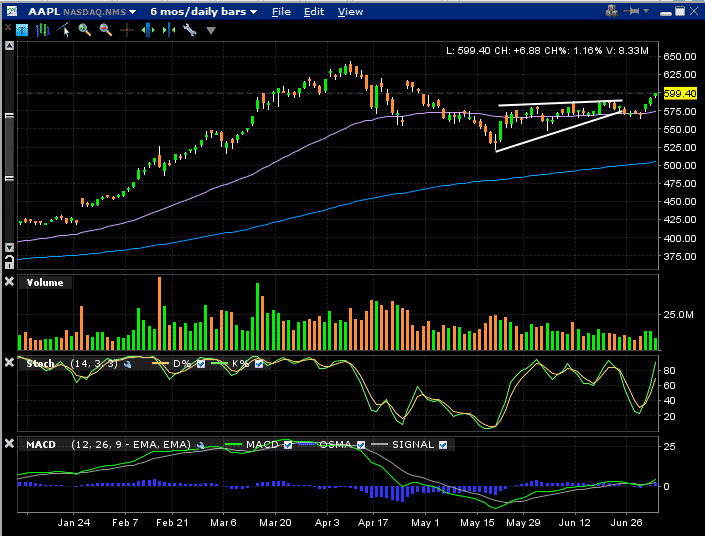The image size is (705, 536).
Task: Open the bar chart type tool
Action: click(x=43, y=31)
